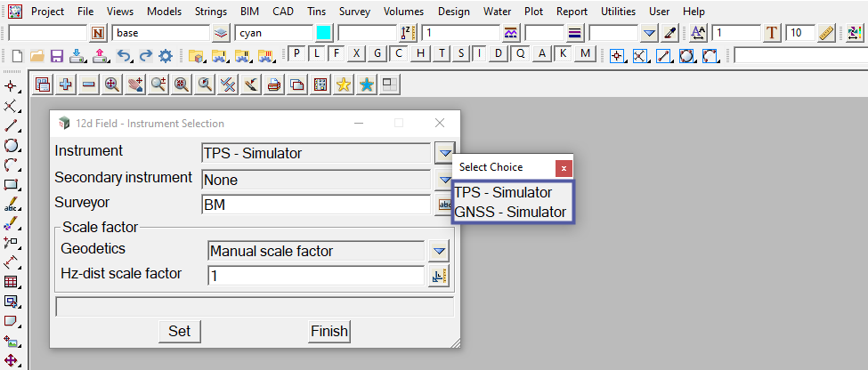Image resolution: width=868 pixels, height=370 pixels.
Task: Click the Save project disk icon
Action: coord(57,55)
